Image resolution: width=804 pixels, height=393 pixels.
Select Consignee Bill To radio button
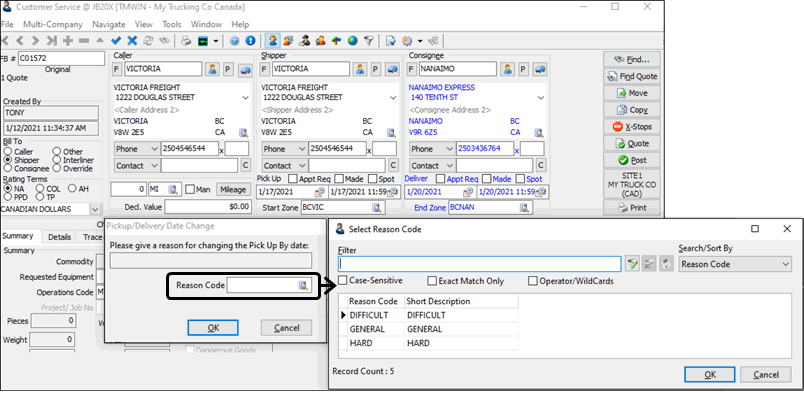click(x=8, y=168)
